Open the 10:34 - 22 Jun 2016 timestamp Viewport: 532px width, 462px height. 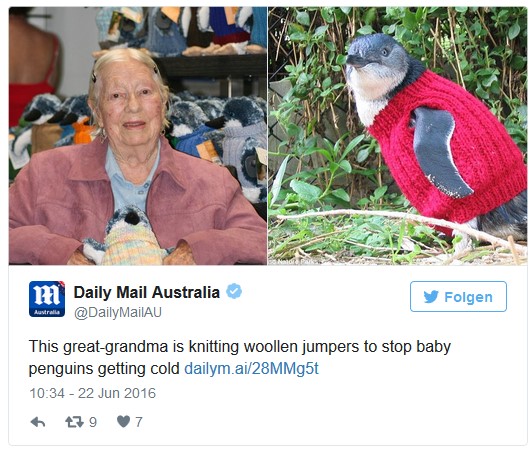pos(92,393)
